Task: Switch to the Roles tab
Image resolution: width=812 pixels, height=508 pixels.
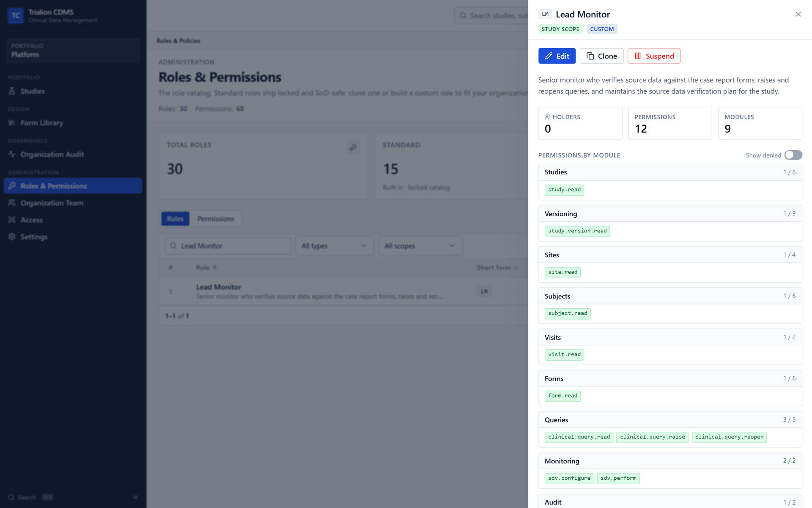Action: [x=175, y=219]
